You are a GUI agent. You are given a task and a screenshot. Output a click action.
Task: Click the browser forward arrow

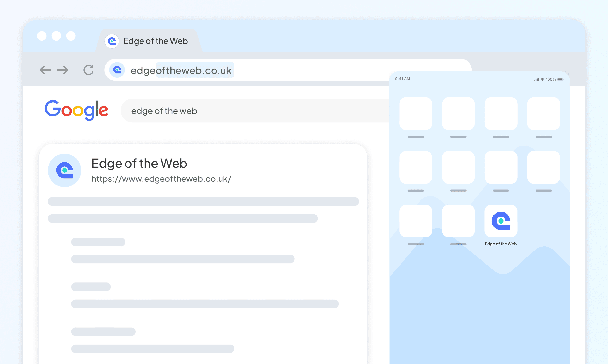point(63,70)
